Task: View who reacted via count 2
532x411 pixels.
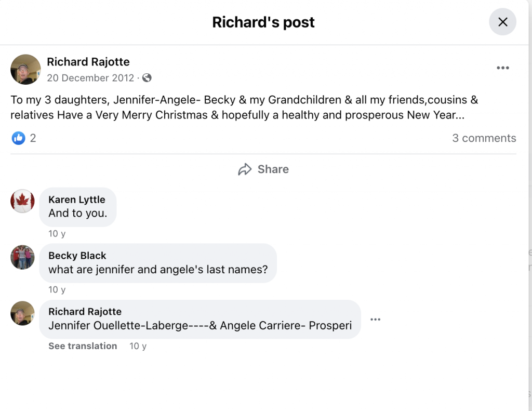Action: pos(33,138)
